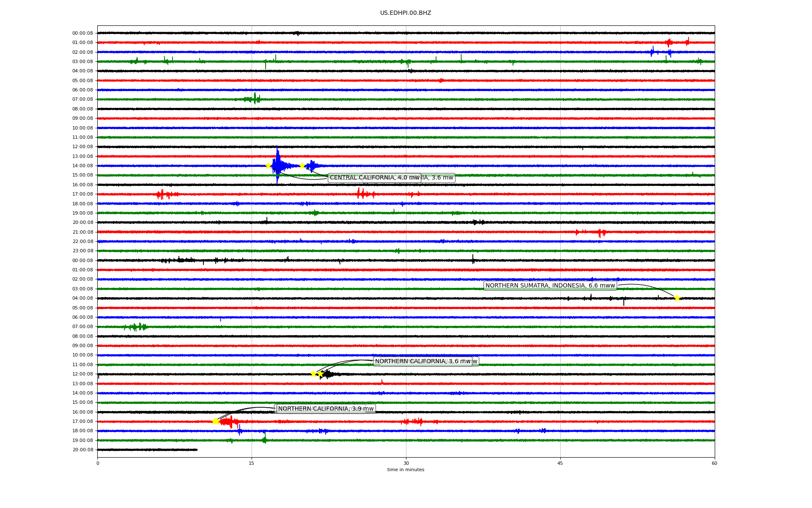Screen dimensions: 812x508
Task: Click the short black final trace at bottom
Action: point(147,450)
